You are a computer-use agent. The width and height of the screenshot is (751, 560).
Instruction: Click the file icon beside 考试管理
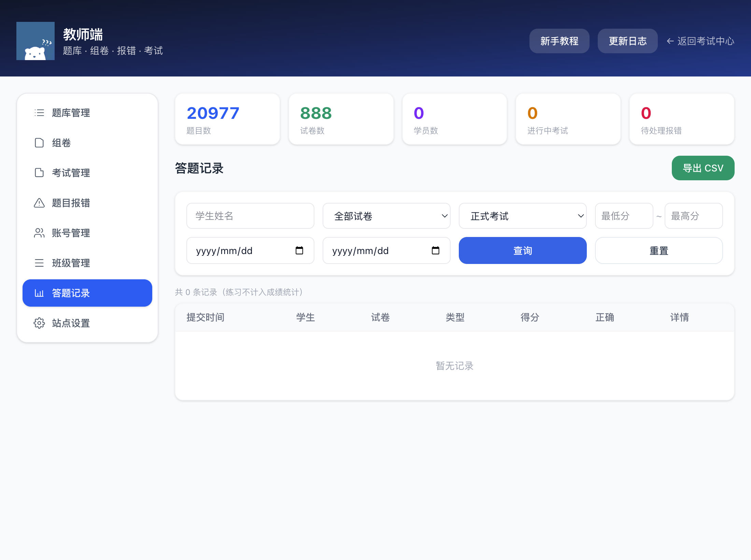click(x=39, y=173)
